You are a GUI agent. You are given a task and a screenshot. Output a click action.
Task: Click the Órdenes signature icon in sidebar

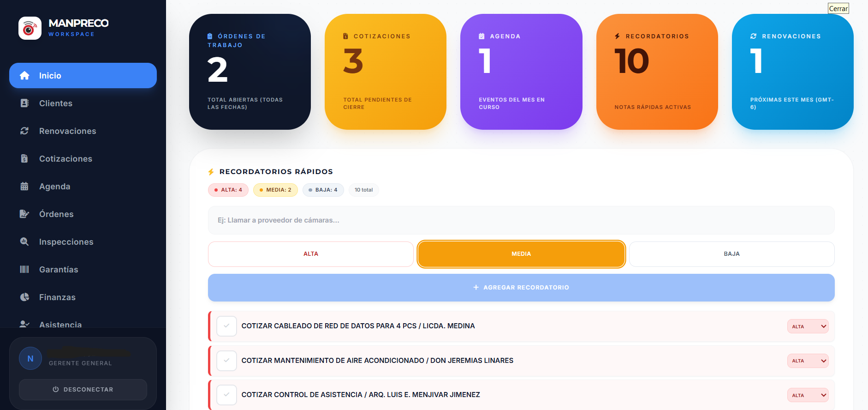point(24,214)
